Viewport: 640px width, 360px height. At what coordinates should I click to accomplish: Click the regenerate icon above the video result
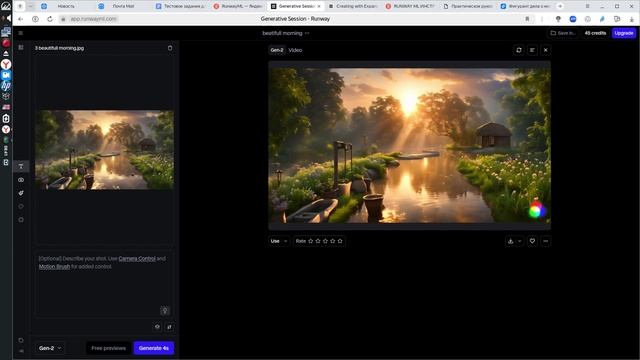519,50
